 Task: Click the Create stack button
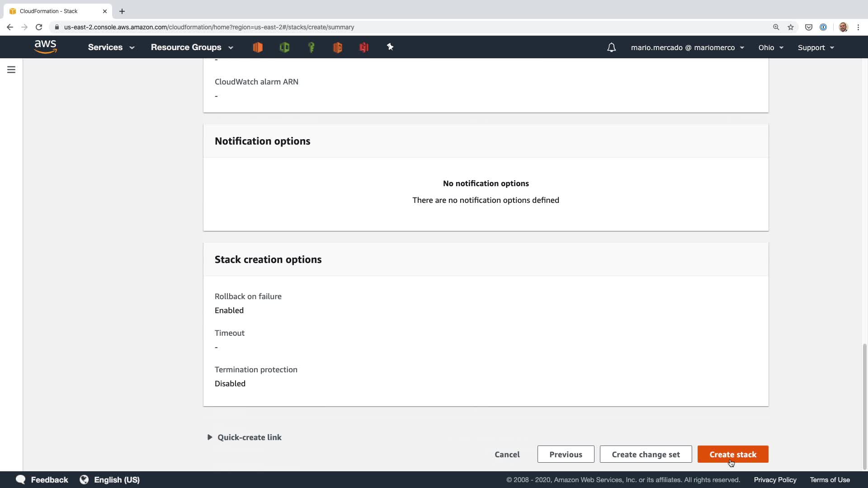[x=732, y=455]
